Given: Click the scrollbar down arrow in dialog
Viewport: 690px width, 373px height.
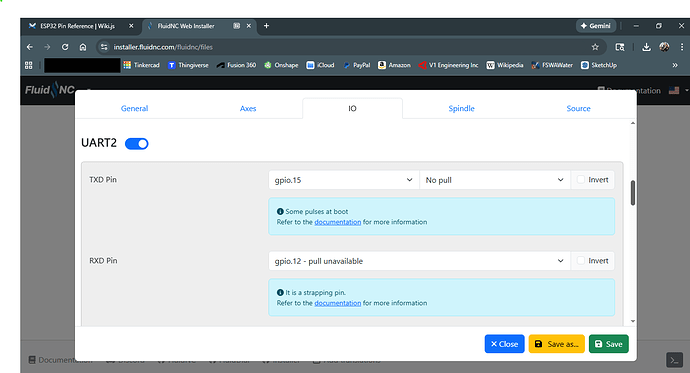Looking at the screenshot, I should point(633,321).
